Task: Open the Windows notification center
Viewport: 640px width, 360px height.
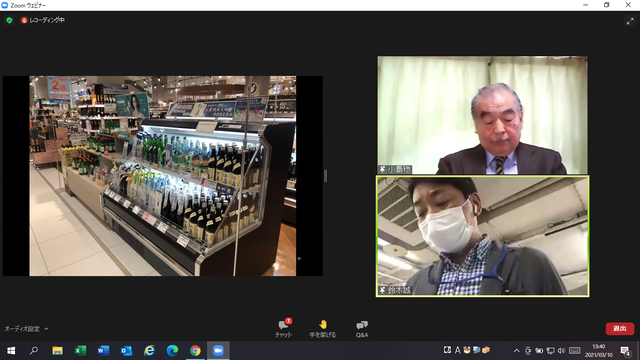Action: point(625,351)
